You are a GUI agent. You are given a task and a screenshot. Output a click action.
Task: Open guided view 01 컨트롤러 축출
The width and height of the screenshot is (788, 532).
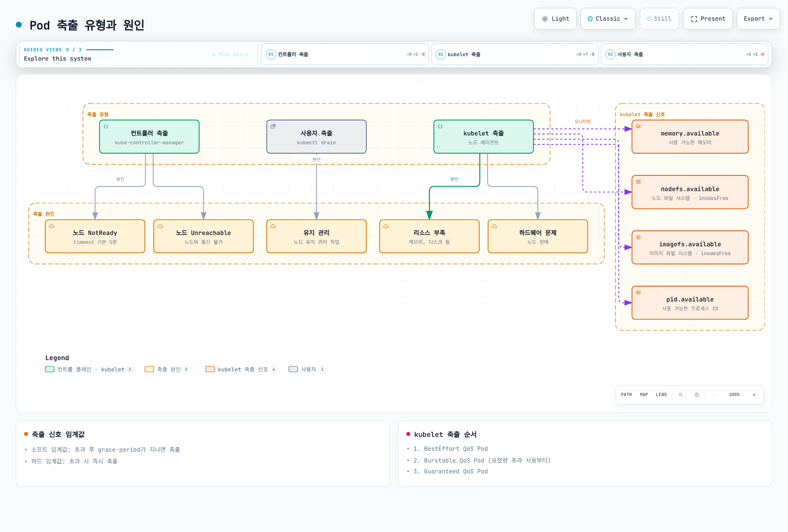345,54
